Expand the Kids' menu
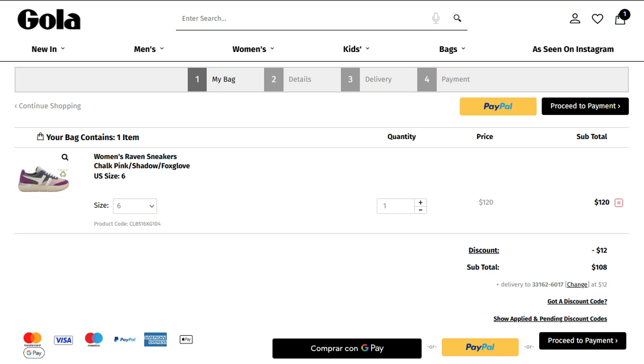Screen dimensions: 644x364 coord(356,49)
